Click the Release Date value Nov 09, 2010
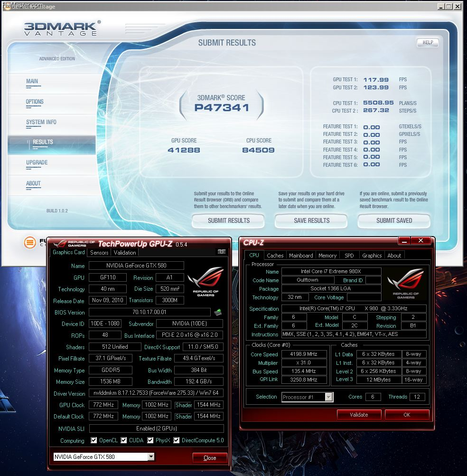 pos(108,300)
